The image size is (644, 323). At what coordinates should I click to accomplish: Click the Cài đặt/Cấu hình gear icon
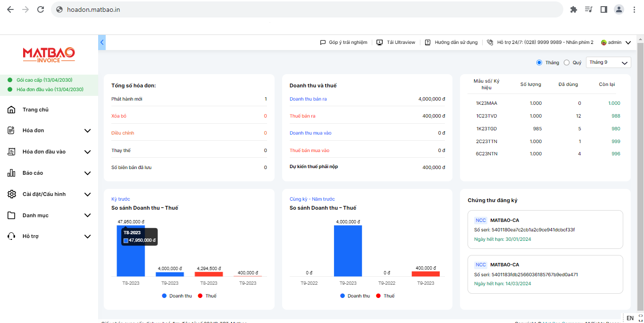coord(11,194)
